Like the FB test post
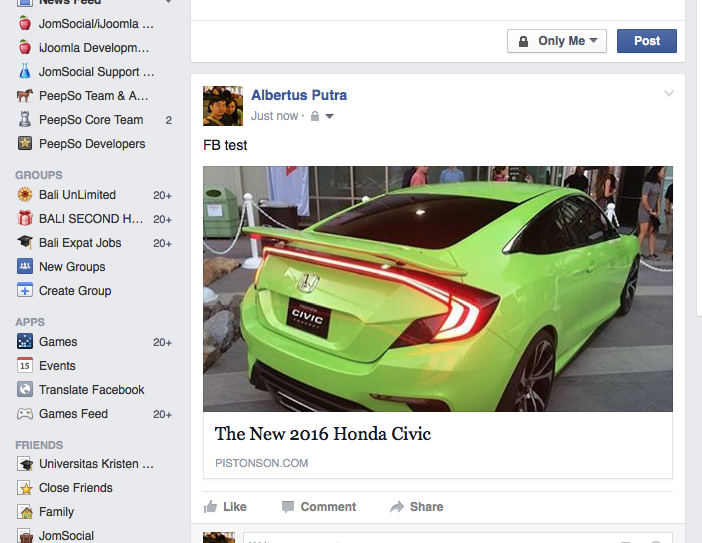The image size is (702, 543). coord(226,507)
